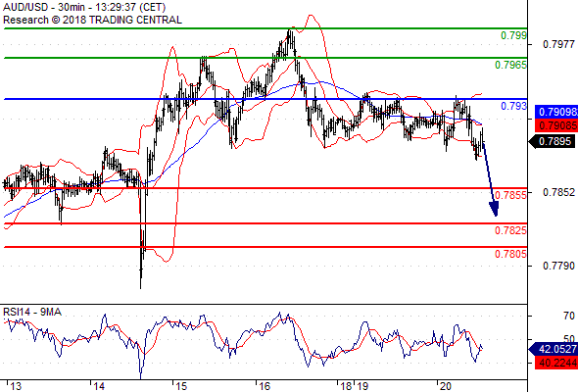Image resolution: width=578 pixels, height=392 pixels.
Task: Click the 0.7825 support level label
Action: pos(510,231)
